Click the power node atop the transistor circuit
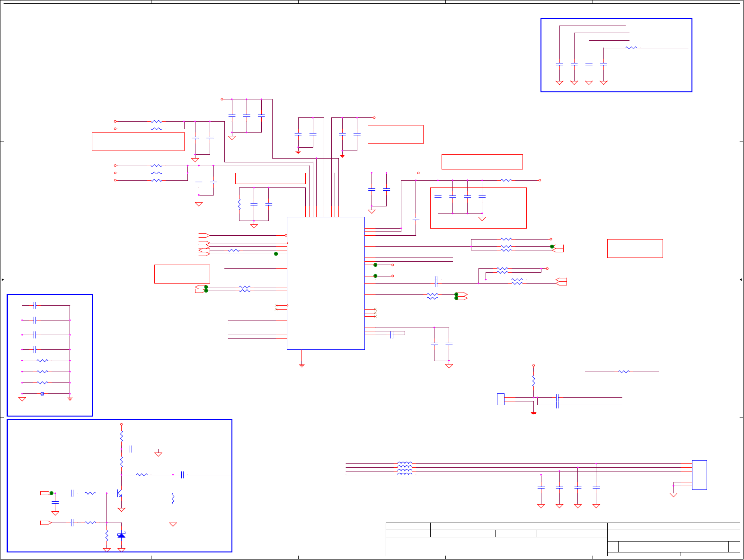Viewport: 744px width, 560px height. [x=121, y=425]
